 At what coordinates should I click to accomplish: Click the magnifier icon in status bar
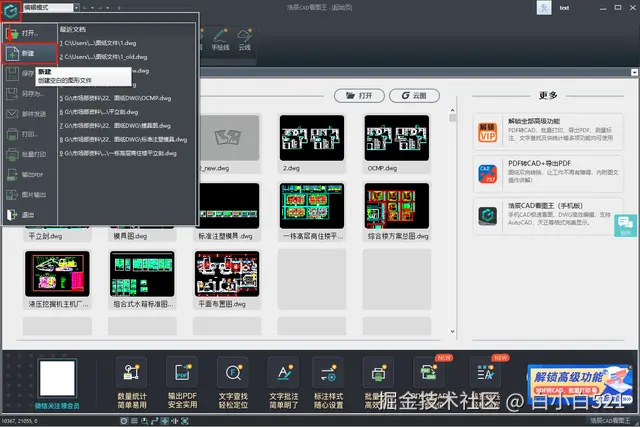[144, 421]
